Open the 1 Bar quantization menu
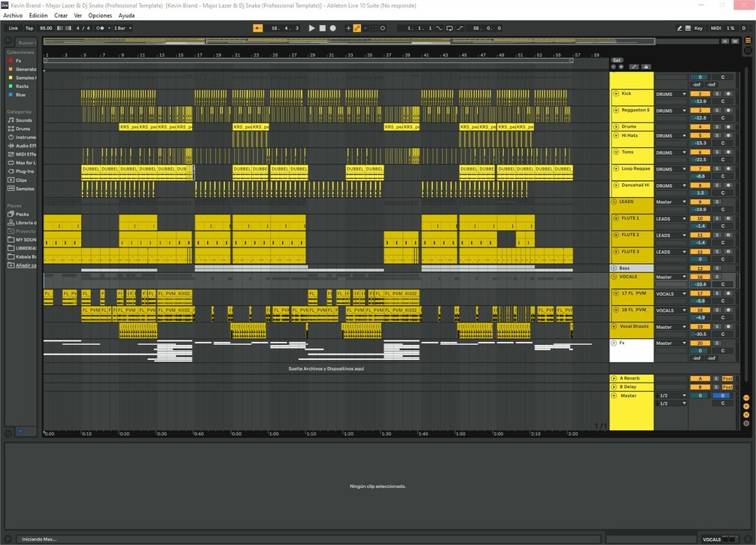Screen dimensions: 756x545 pyautogui.click(x=123, y=28)
